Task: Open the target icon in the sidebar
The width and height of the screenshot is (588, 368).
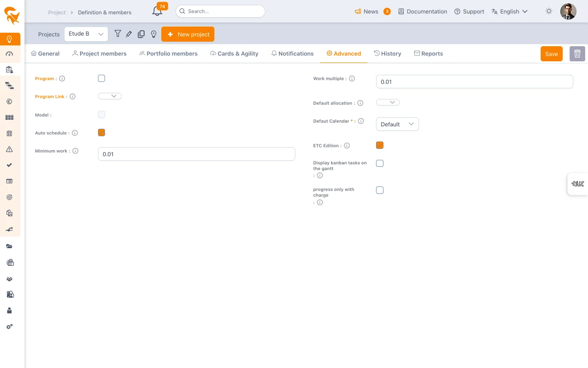Action: (x=9, y=197)
